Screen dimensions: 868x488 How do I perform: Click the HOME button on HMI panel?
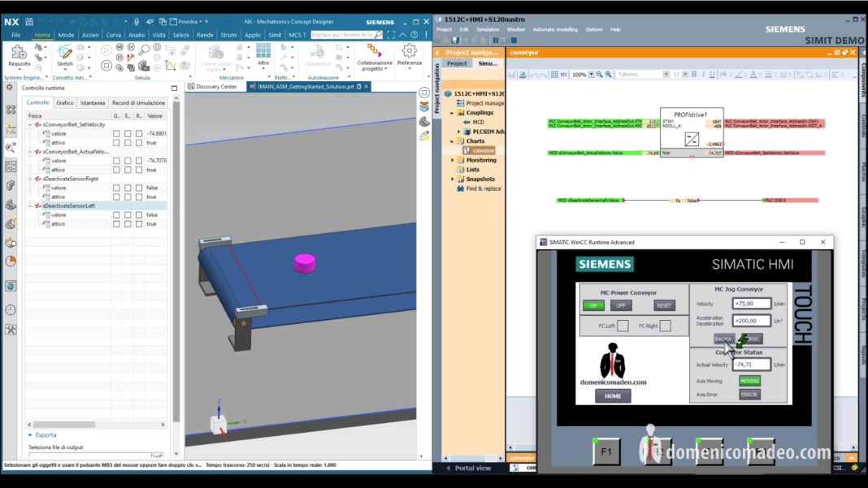click(613, 396)
